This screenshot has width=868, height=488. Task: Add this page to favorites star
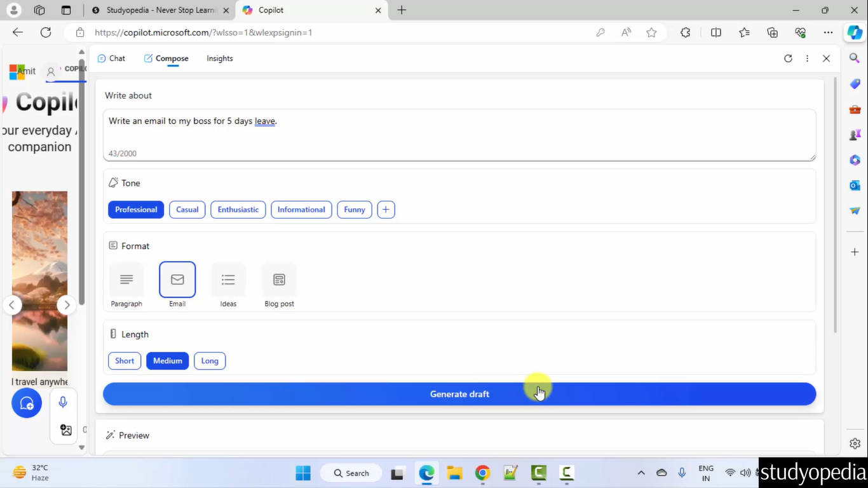pyautogui.click(x=651, y=32)
